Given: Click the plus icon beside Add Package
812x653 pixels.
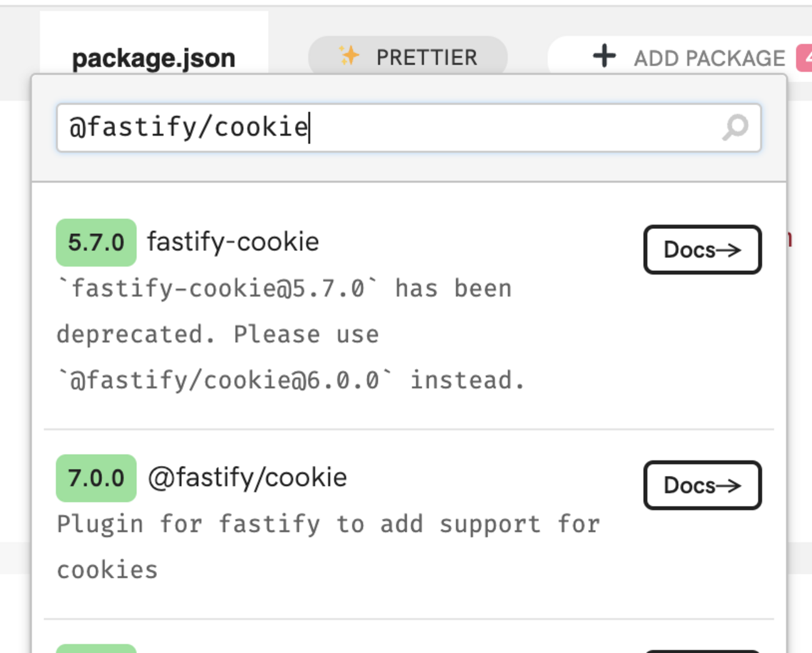Looking at the screenshot, I should (604, 56).
